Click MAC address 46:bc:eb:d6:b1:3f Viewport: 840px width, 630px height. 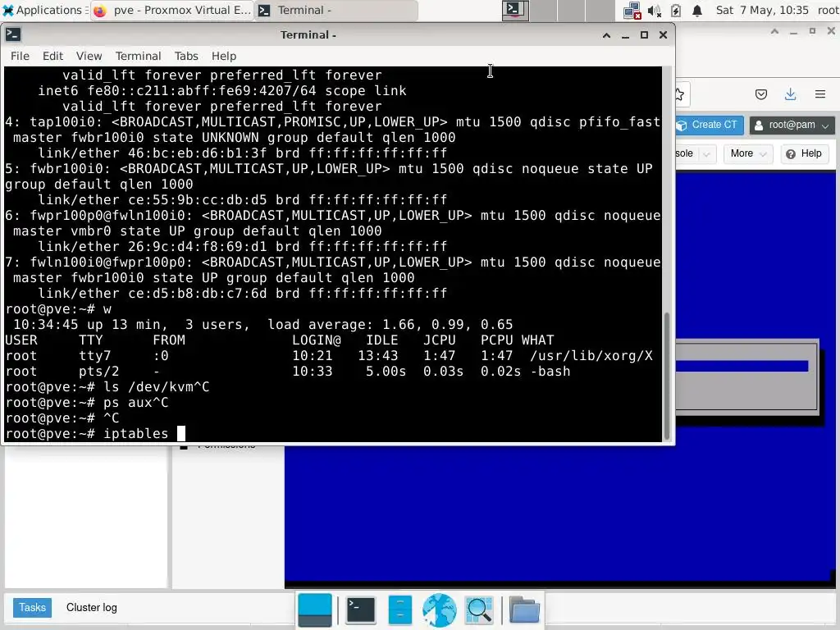pyautogui.click(x=197, y=153)
